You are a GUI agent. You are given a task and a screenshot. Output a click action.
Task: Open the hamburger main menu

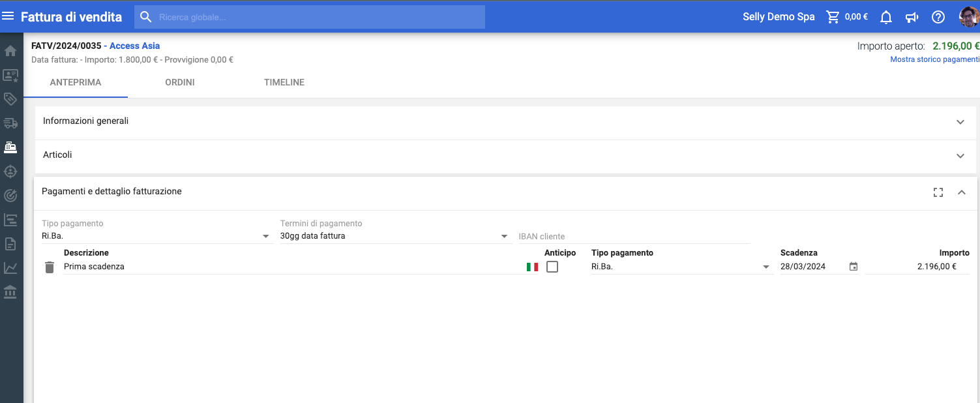tap(8, 16)
